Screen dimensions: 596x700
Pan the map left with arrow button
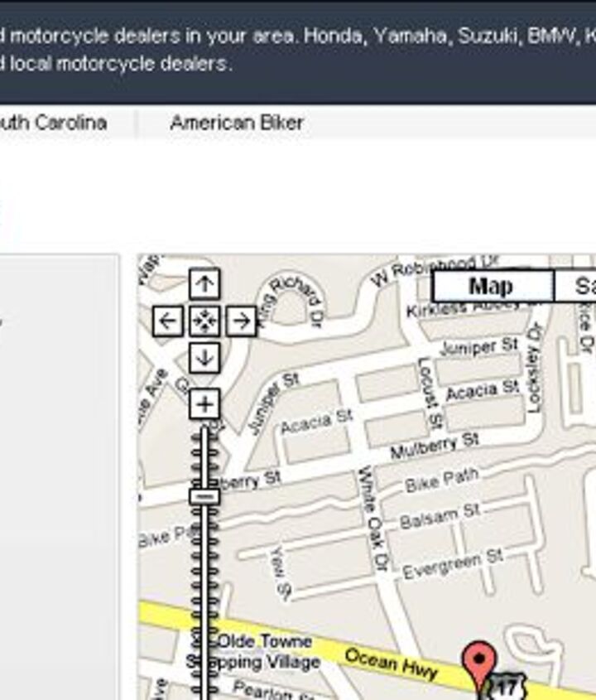click(168, 321)
